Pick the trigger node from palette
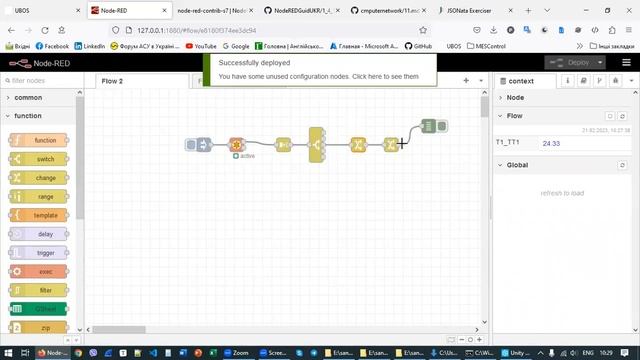The width and height of the screenshot is (640, 360). coord(39,253)
